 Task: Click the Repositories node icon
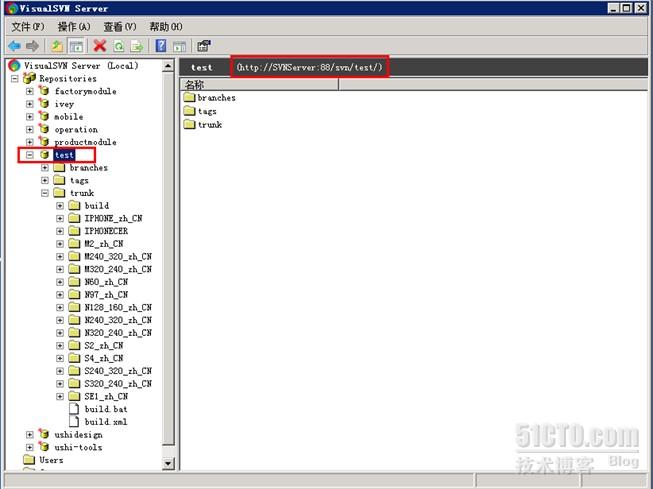[x=29, y=78]
